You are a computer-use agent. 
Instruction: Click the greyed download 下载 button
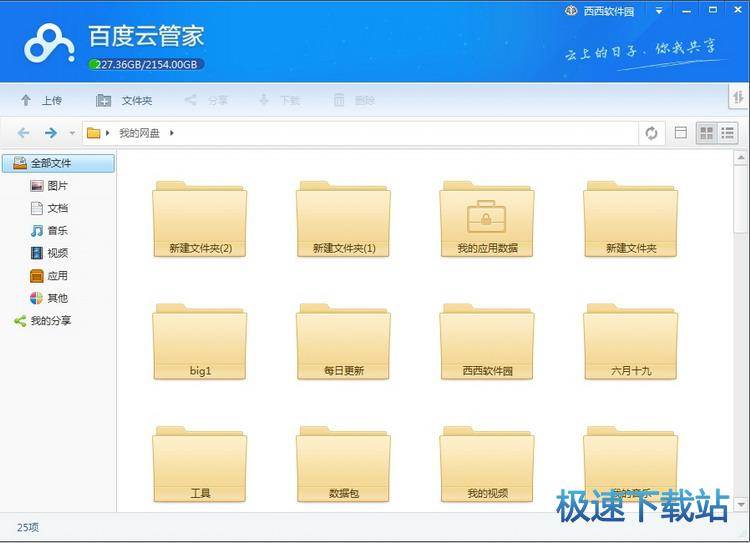pos(279,100)
